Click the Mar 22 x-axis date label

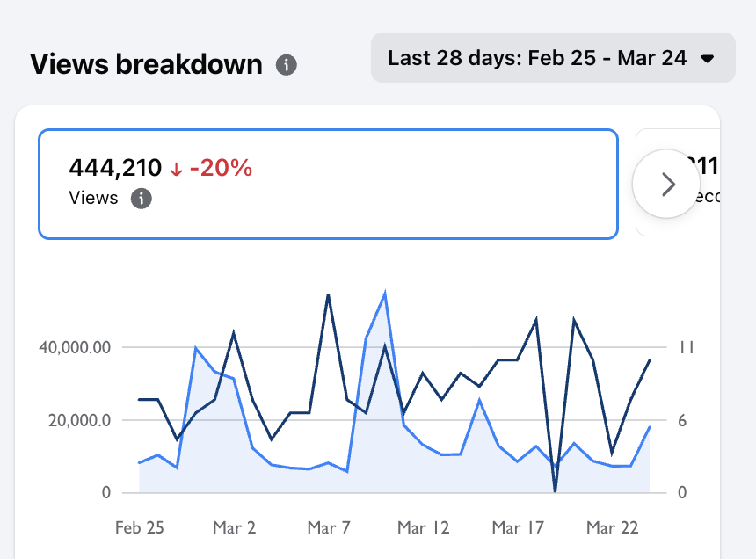pos(613,528)
